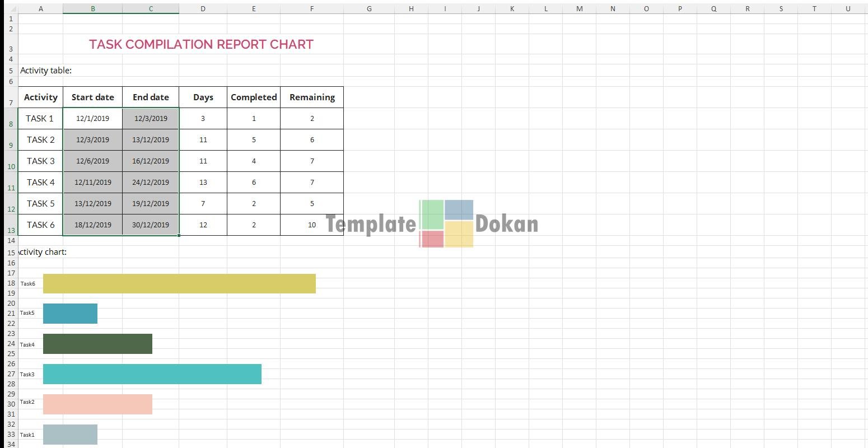The image size is (868, 448).
Task: Select the Days value 13 for TASK 4
Action: 203,183
